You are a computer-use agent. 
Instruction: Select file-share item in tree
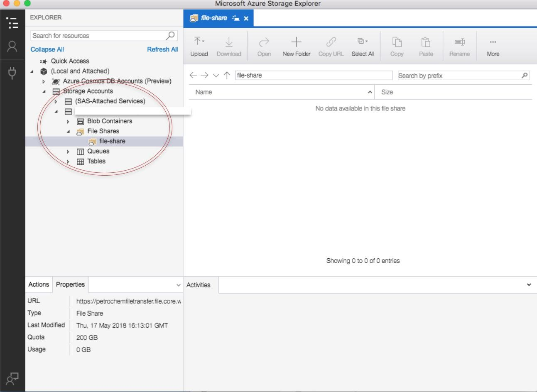[x=112, y=141]
